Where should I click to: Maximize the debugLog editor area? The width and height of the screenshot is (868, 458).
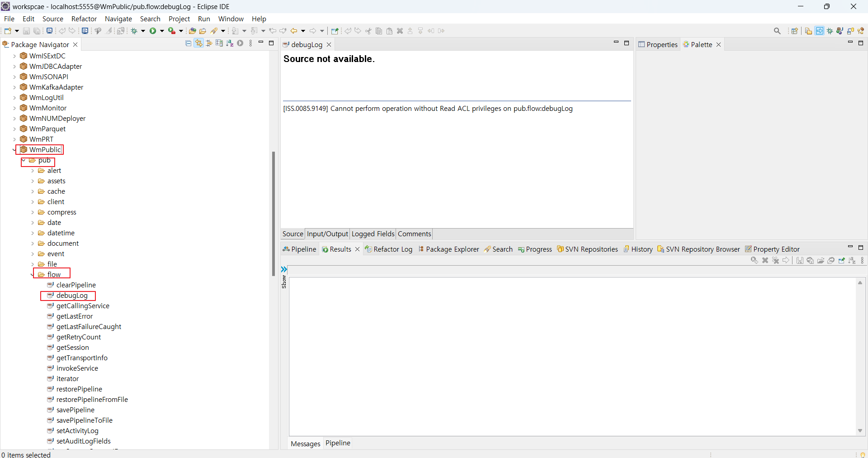pos(627,43)
